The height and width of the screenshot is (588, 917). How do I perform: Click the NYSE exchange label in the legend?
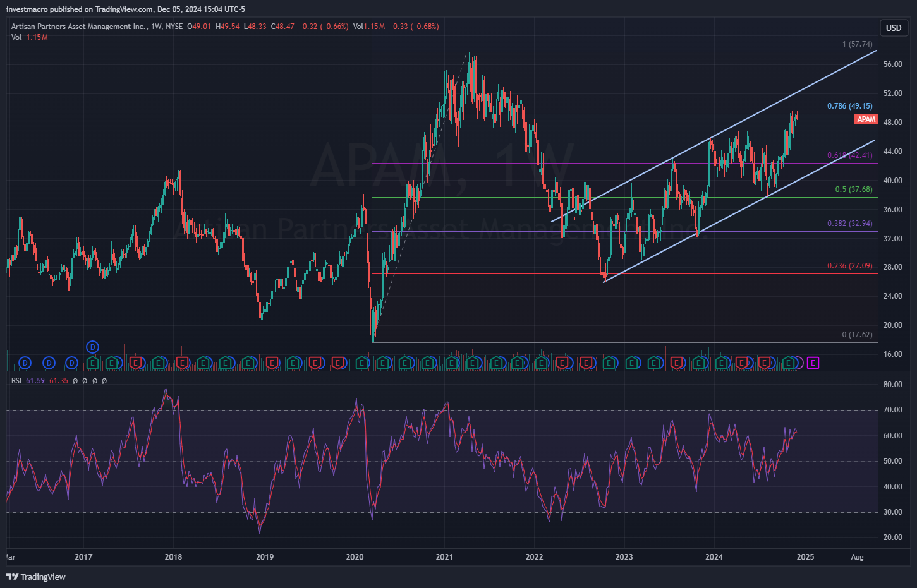pyautogui.click(x=174, y=27)
